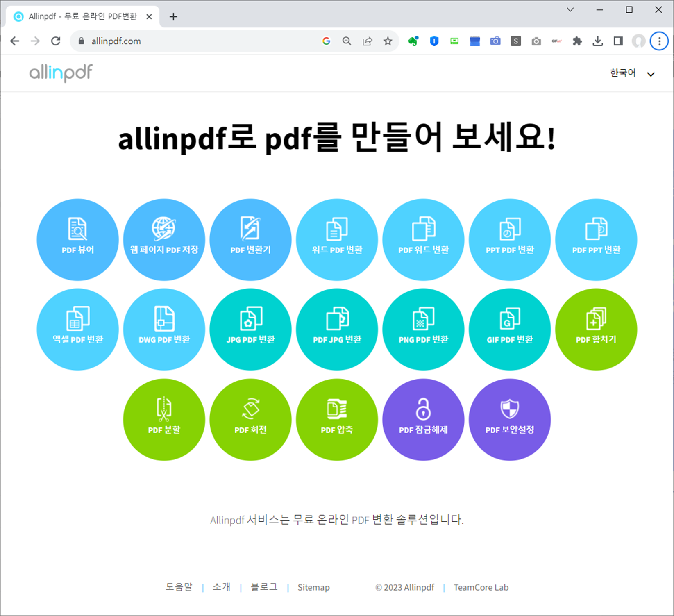Select the Allinpdf browser tab
Screen dimensions: 674x616
83,17
